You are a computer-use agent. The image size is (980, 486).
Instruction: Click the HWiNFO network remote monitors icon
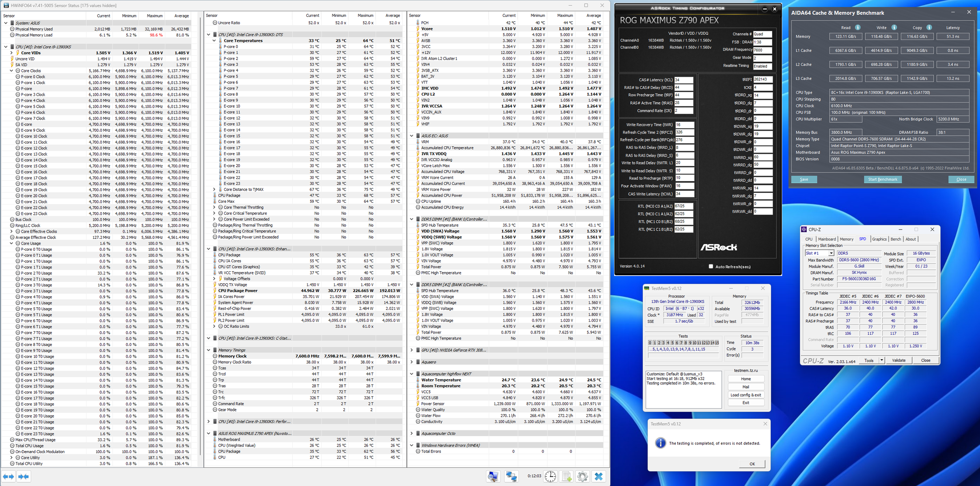[511, 476]
